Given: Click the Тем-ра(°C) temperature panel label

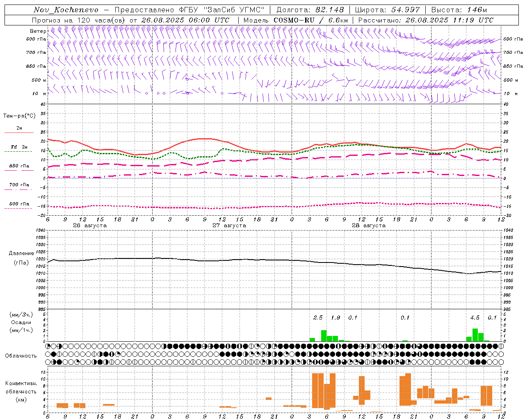Looking at the screenshot, I should tap(19, 116).
